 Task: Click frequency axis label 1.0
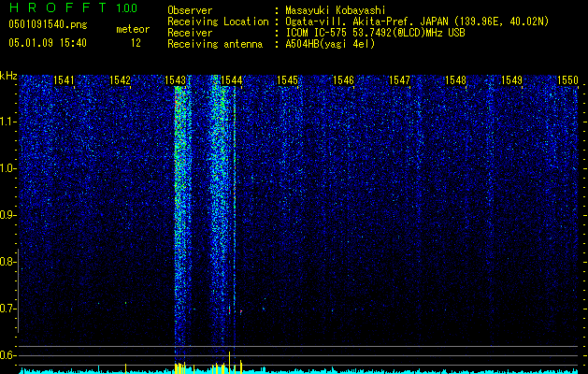pos(7,168)
